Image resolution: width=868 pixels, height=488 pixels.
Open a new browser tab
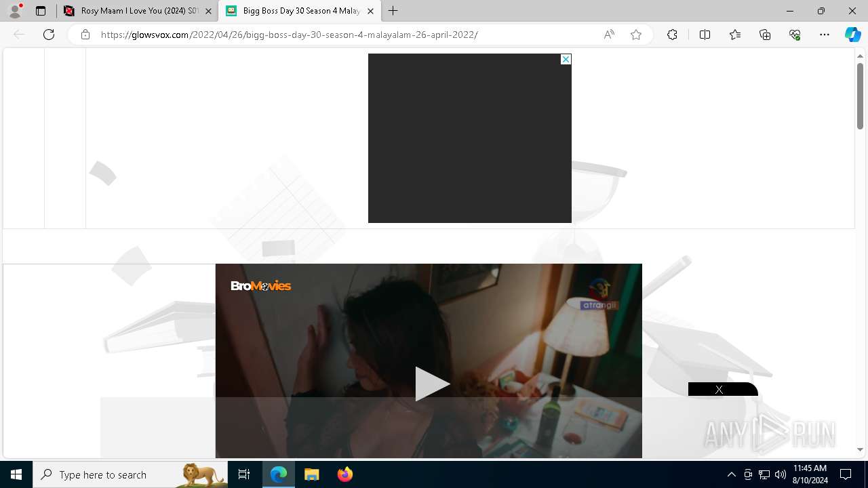coord(393,11)
